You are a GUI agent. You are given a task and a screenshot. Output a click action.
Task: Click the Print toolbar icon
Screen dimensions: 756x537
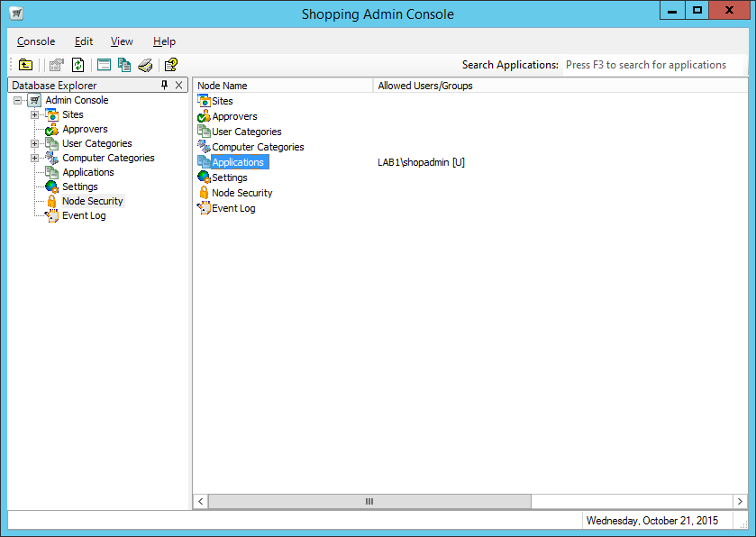click(145, 65)
